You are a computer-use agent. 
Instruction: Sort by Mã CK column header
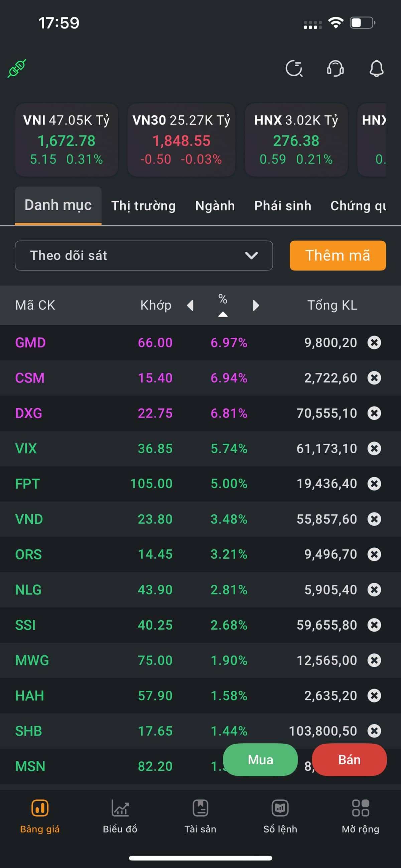[35, 305]
